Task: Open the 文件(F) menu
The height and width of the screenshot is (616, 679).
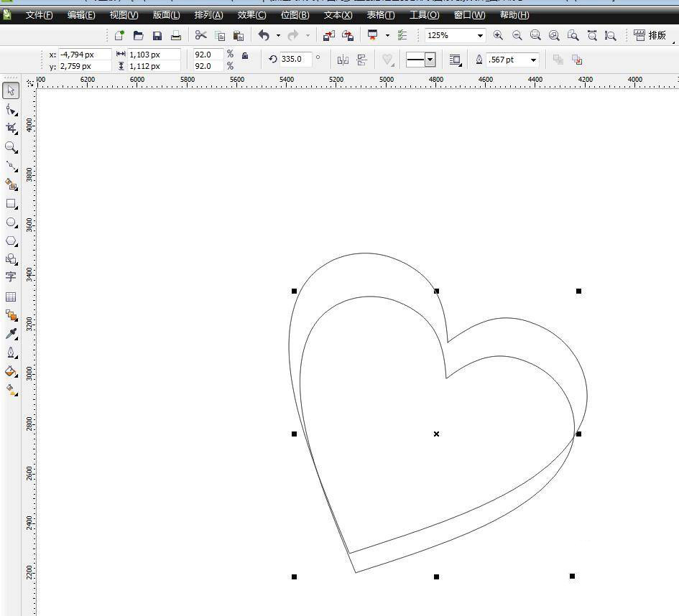Action: 39,15
